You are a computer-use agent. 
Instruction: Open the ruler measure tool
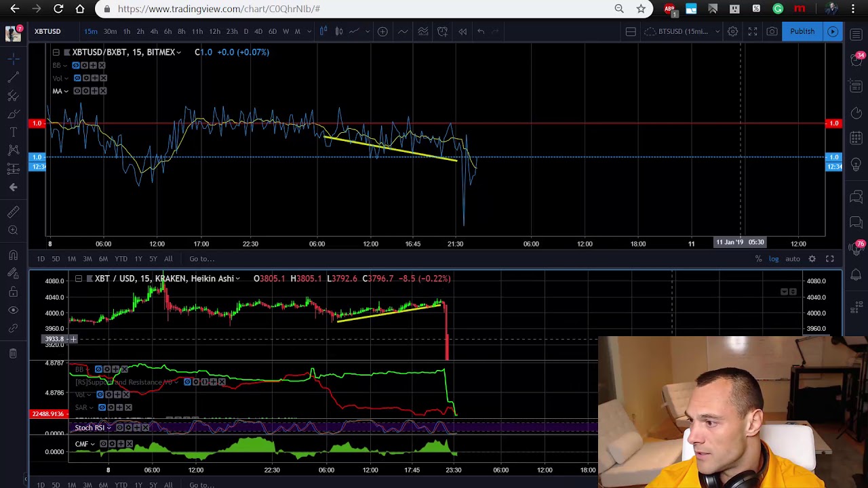(x=13, y=212)
